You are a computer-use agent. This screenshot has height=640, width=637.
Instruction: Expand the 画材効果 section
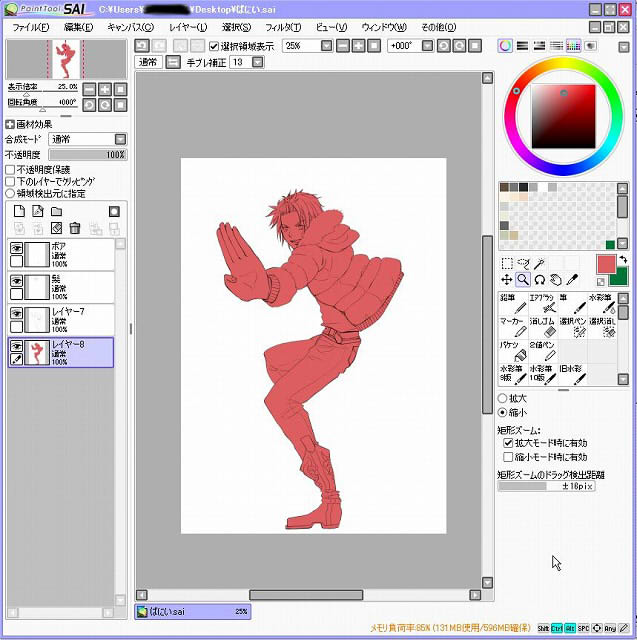(10, 124)
